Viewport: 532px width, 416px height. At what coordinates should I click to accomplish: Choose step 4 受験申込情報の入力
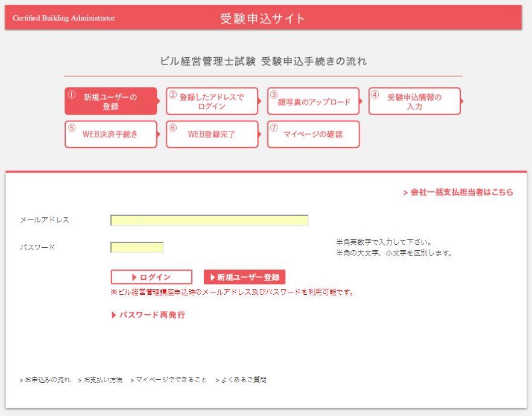[x=414, y=101]
